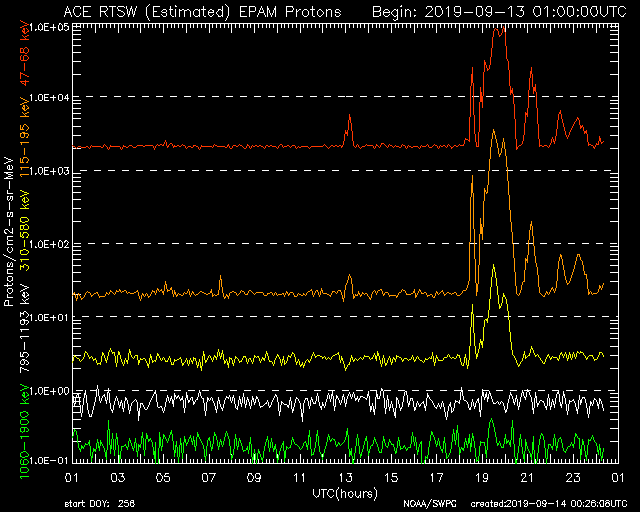Image resolution: width=640 pixels, height=512 pixels.
Task: Click the 1.0E-01 y-axis tick label
Action: (x=47, y=460)
